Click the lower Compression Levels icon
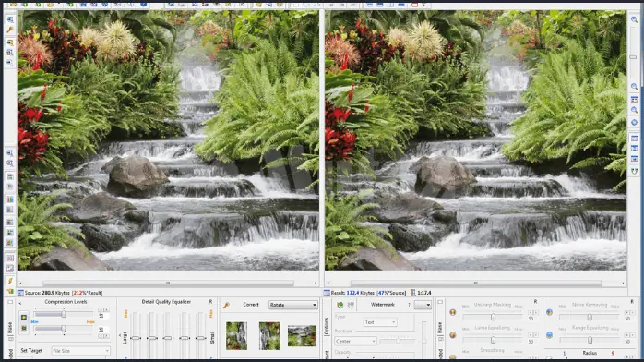644x362 pixels. (24, 329)
